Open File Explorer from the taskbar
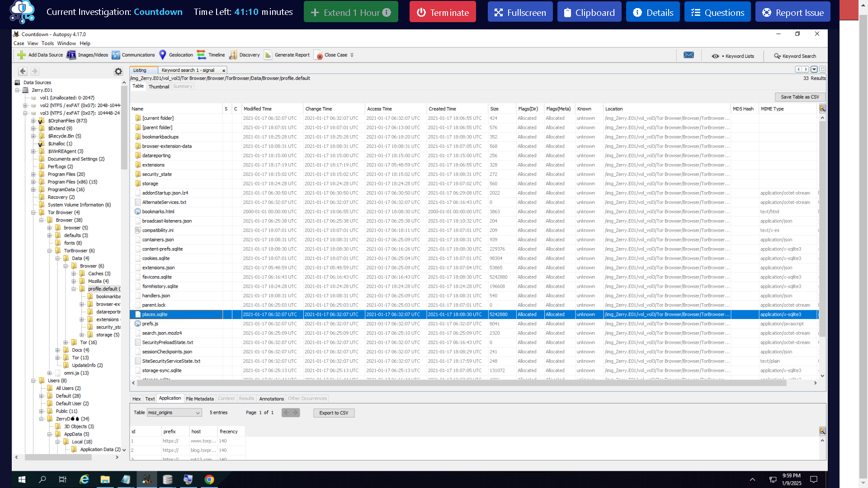Viewport: 868px width, 488px height. point(105,479)
